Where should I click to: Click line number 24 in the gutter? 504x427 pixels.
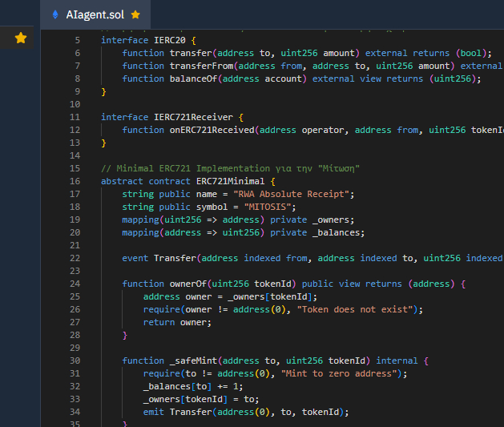click(x=75, y=284)
